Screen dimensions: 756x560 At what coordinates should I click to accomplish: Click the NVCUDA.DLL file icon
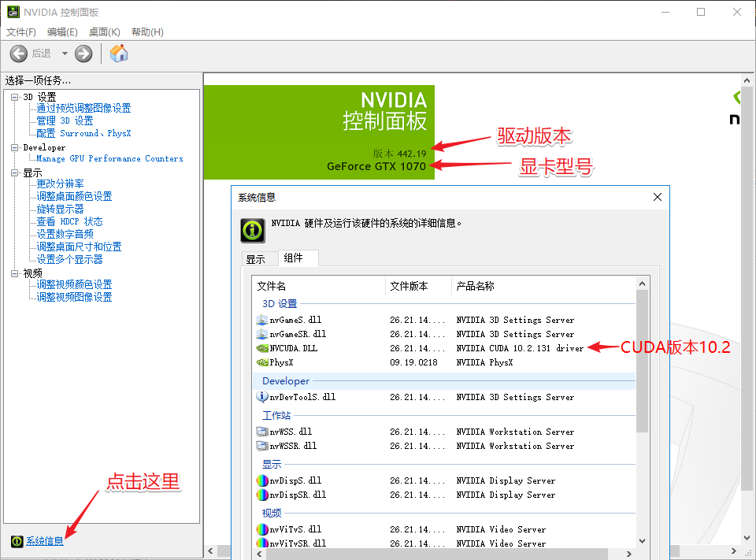[261, 348]
